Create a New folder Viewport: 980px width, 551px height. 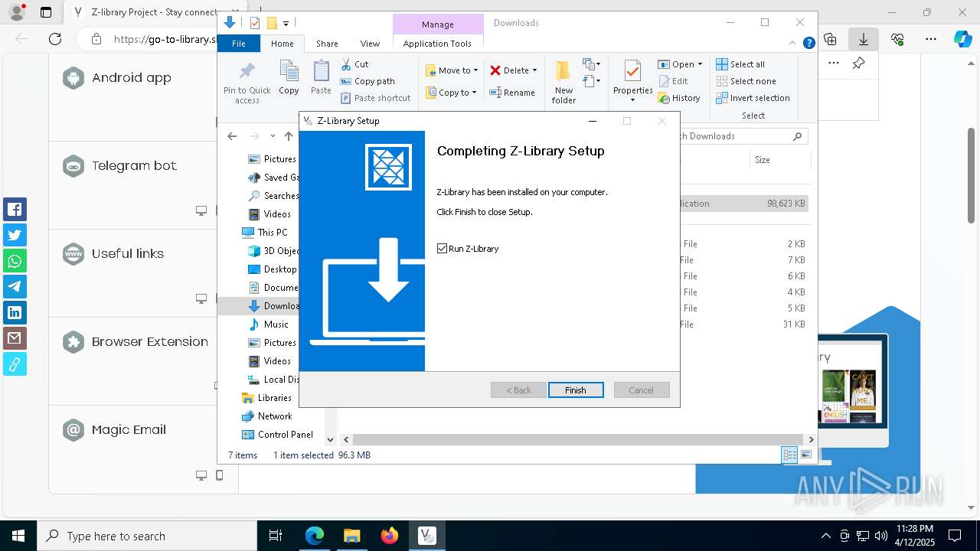pos(563,82)
